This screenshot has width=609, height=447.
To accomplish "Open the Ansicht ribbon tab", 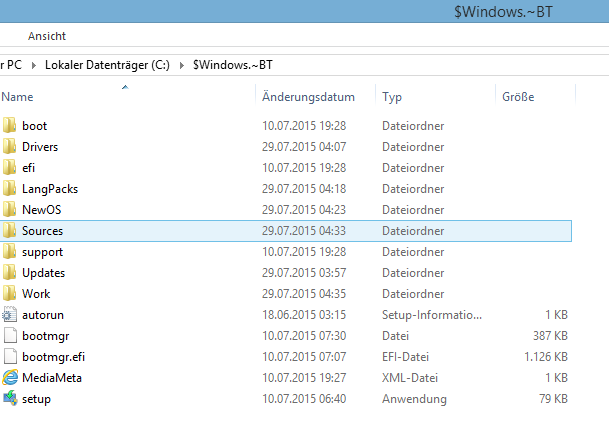I will (x=47, y=36).
